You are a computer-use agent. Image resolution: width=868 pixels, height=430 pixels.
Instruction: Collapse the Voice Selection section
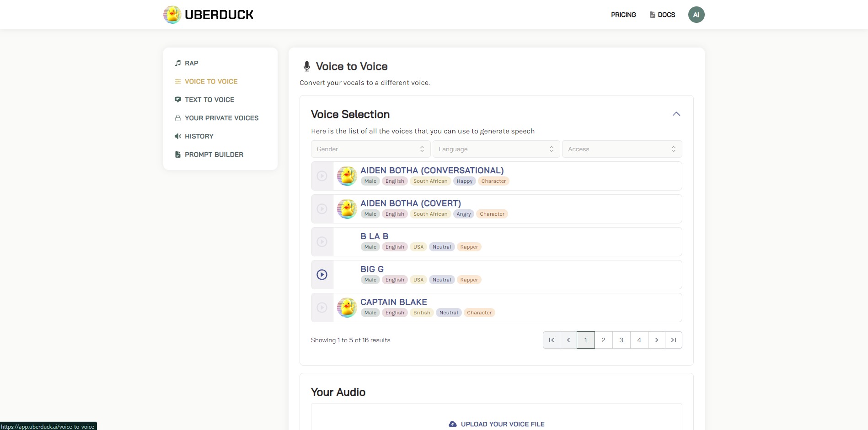click(x=676, y=114)
